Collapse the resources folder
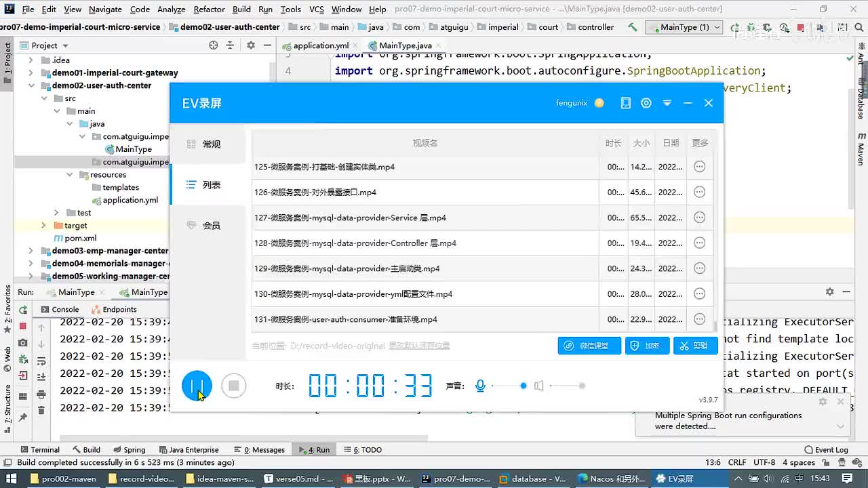The width and height of the screenshot is (868, 488). pos(69,175)
